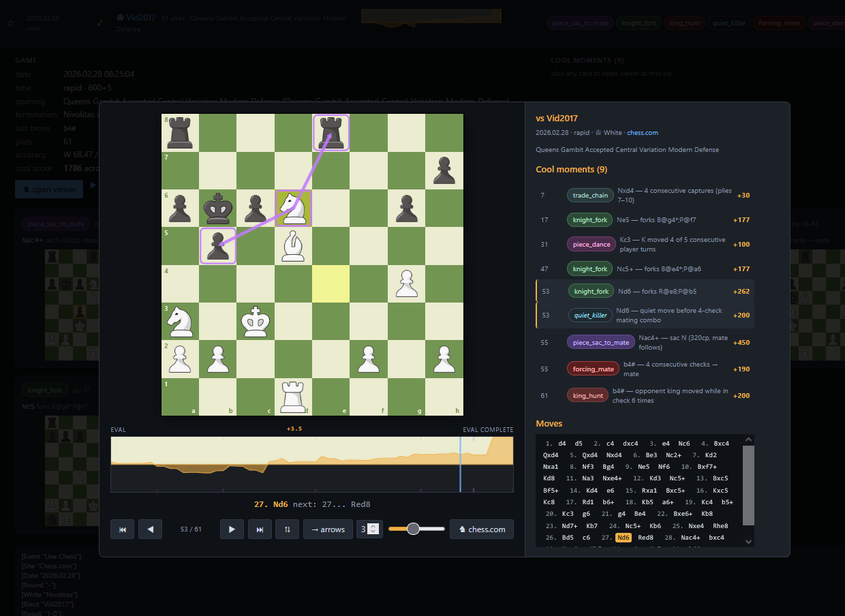This screenshot has height=616, width=845.
Task: Open game on chess.com via knight-icon button
Action: pos(482,529)
